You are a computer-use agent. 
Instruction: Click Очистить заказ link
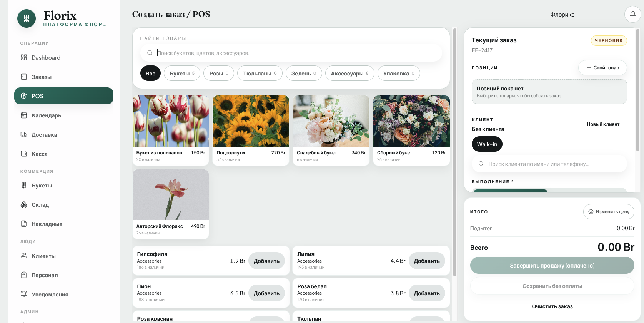pos(552,306)
